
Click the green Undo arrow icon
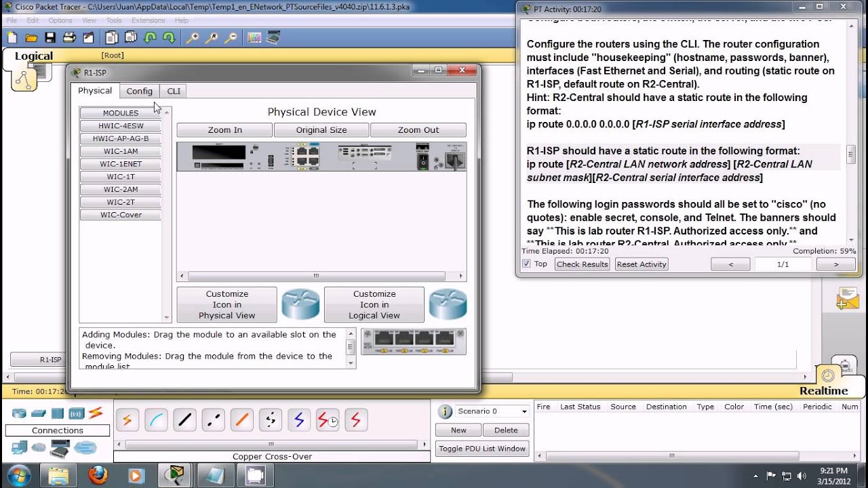click(x=150, y=38)
